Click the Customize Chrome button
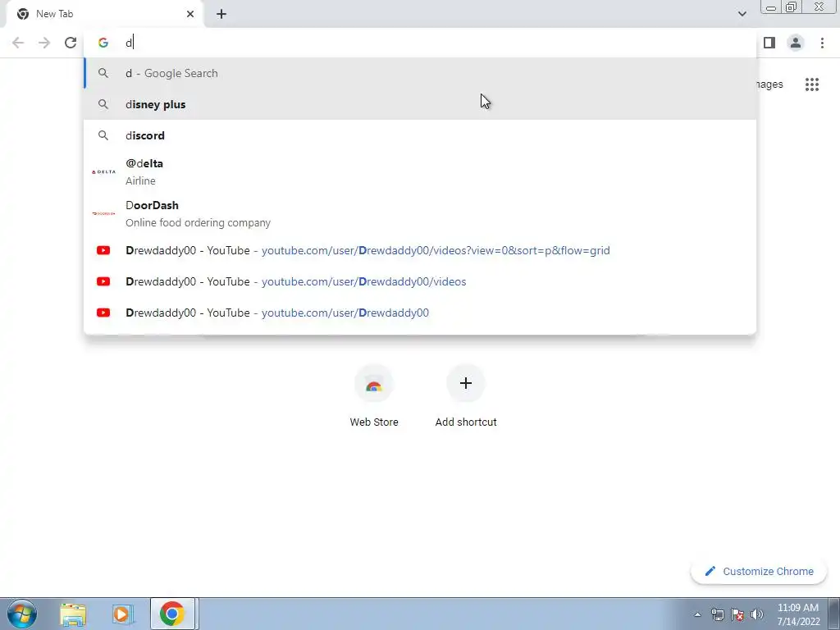The height and width of the screenshot is (630, 840). tap(759, 572)
